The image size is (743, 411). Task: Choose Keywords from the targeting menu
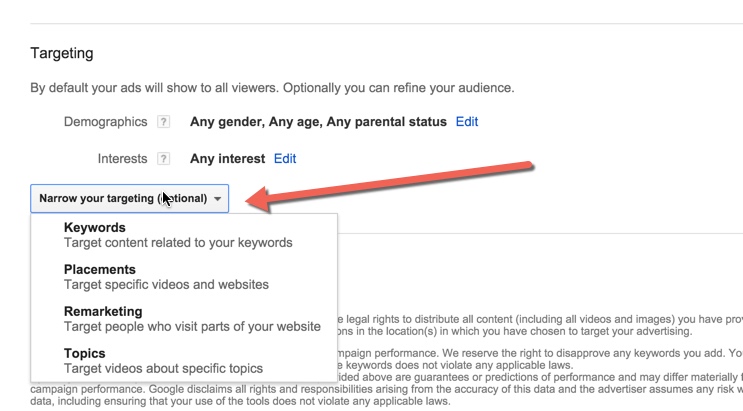[95, 228]
